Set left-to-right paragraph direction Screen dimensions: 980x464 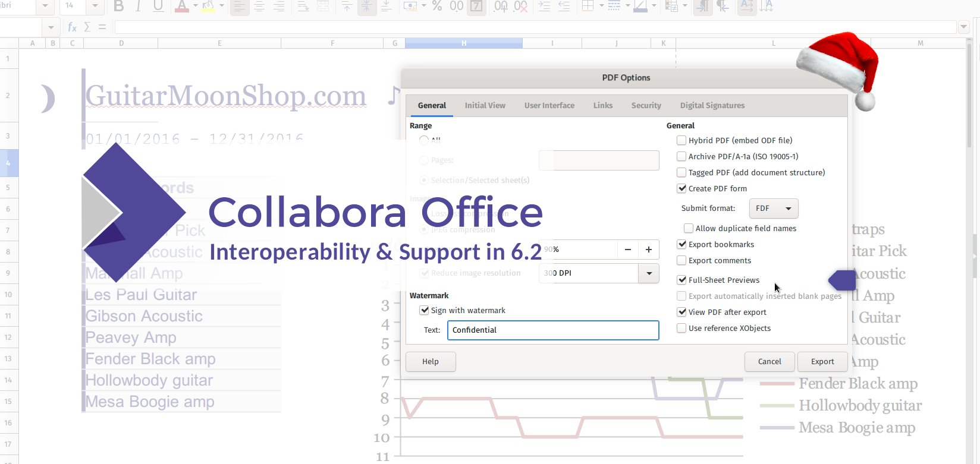[x=703, y=6]
